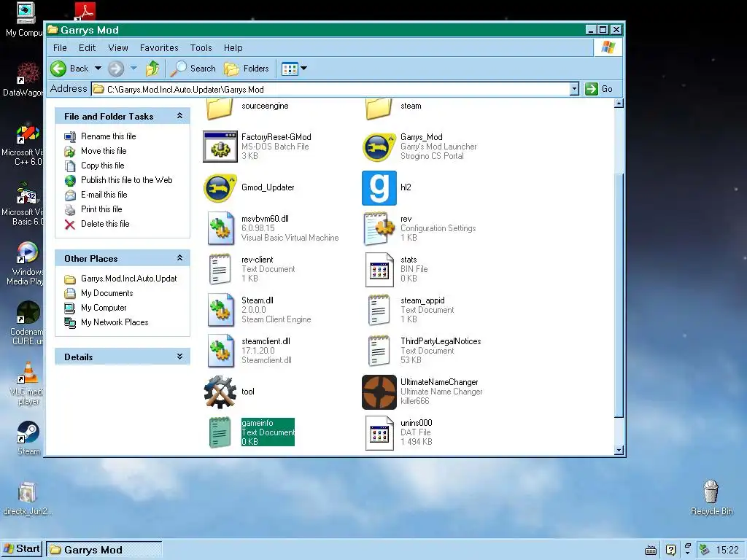Click the grayed Forward arrow
Viewport: 747px width, 560px height.
(x=116, y=69)
